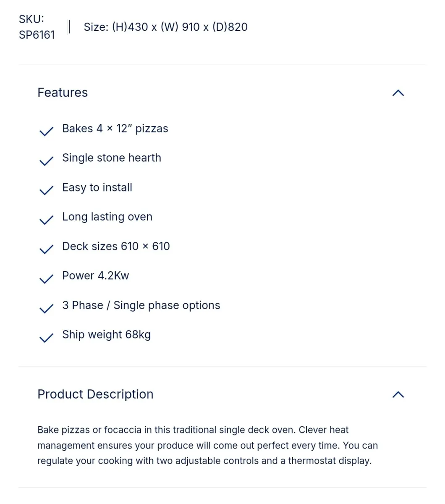Collapse the Product Description chevron

[x=398, y=394]
